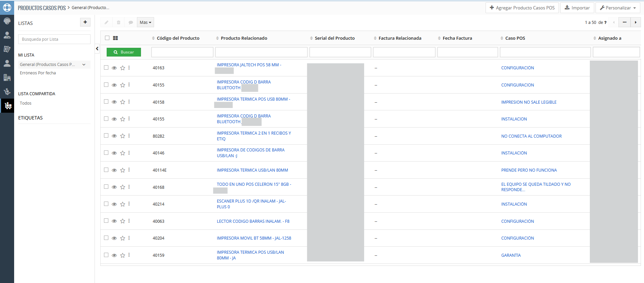This screenshot has width=644, height=283.
Task: Open row actions menu for 40168
Action: coord(129,187)
